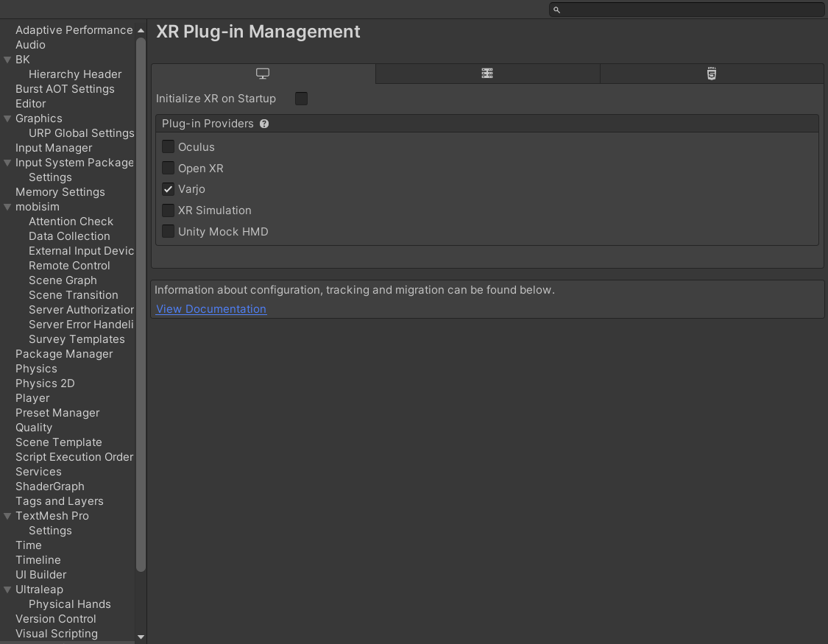Select Remote Control under mobisim
Image resolution: width=828 pixels, height=644 pixels.
point(69,266)
